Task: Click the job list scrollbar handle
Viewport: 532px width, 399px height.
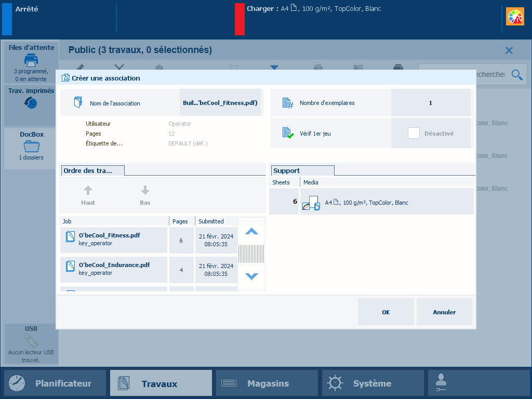Action: 251,254
